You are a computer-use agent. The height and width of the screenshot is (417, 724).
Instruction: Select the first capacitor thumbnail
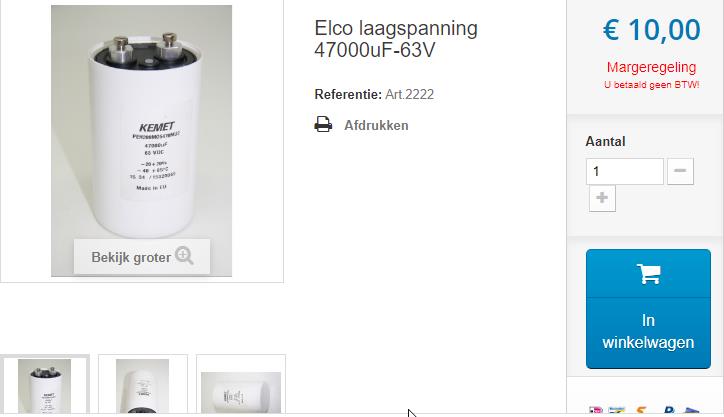click(44, 386)
